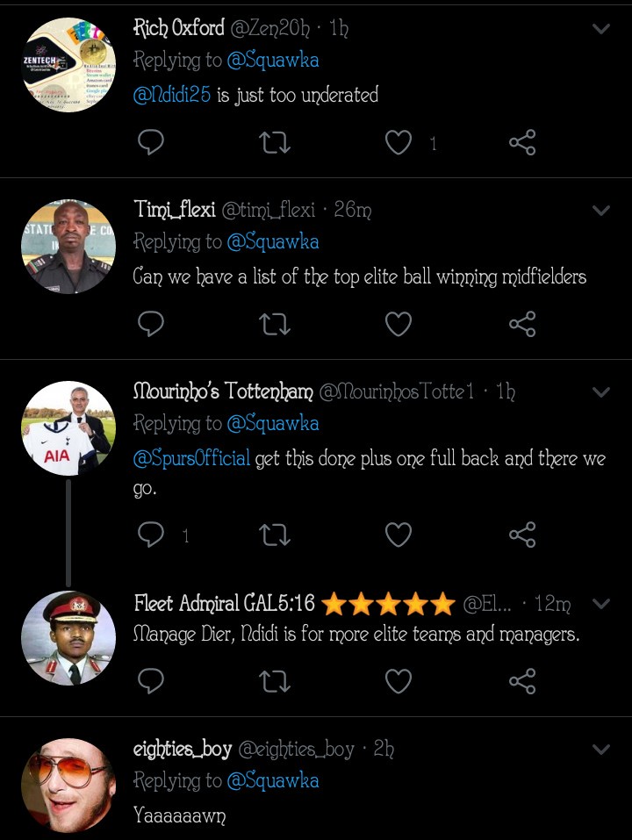Image resolution: width=632 pixels, height=840 pixels.
Task: Expand options menu on Timi_flexi's tweet
Action: [601, 211]
